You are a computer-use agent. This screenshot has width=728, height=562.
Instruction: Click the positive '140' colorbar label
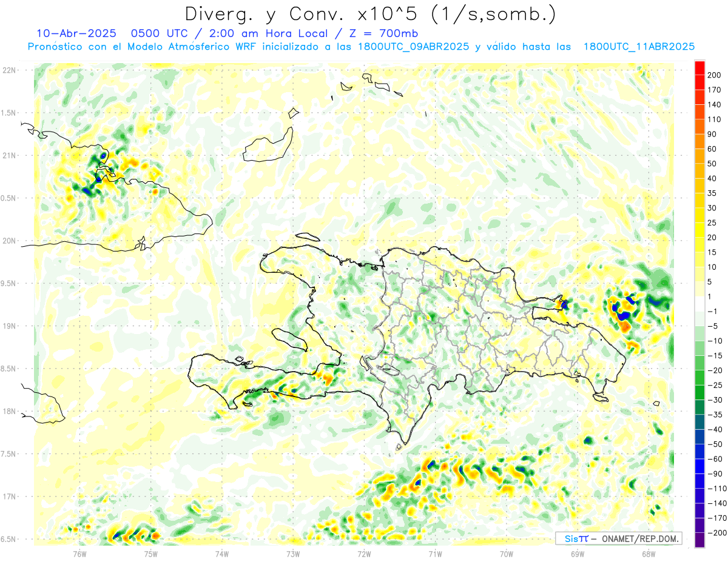click(715, 104)
